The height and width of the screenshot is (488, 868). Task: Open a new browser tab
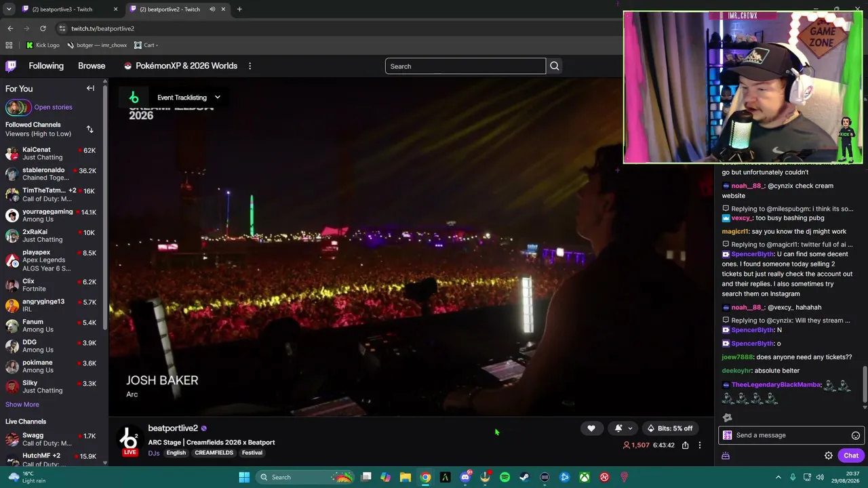click(239, 9)
